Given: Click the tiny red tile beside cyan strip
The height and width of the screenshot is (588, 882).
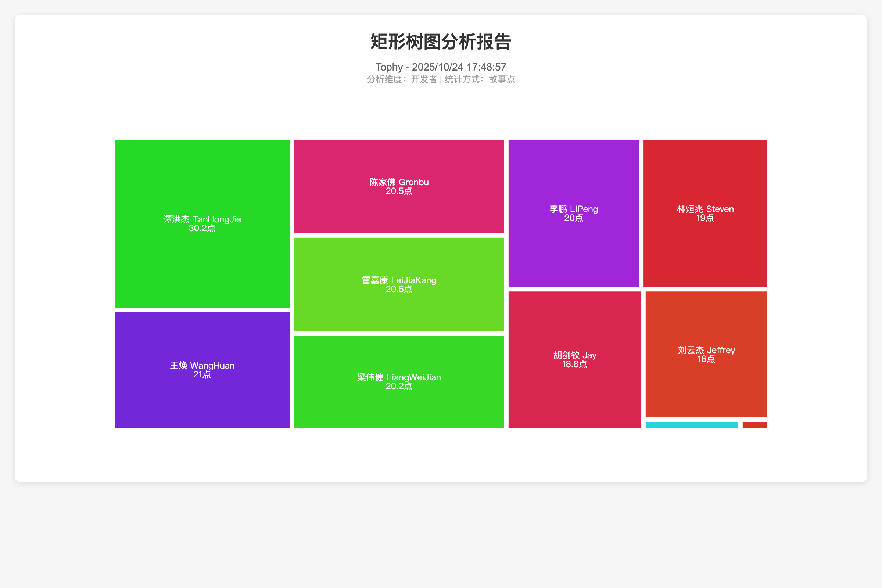Looking at the screenshot, I should click(x=754, y=424).
